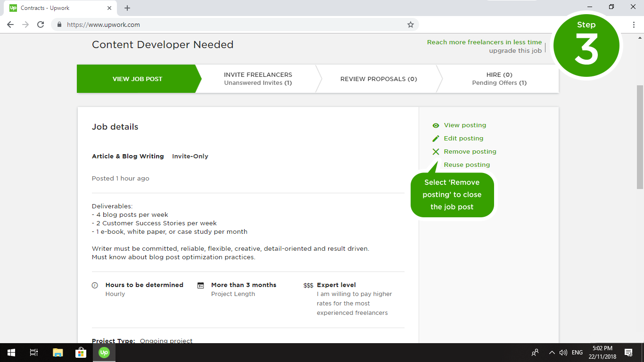Switch to the Invite Freelancers step

click(258, 79)
